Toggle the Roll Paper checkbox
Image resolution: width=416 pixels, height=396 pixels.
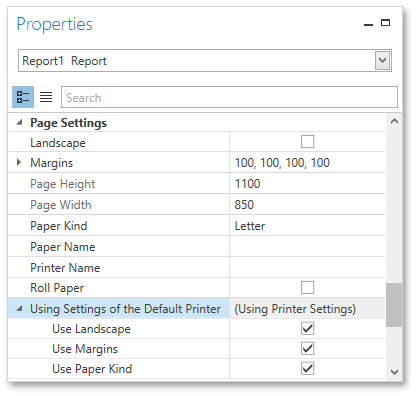click(307, 287)
